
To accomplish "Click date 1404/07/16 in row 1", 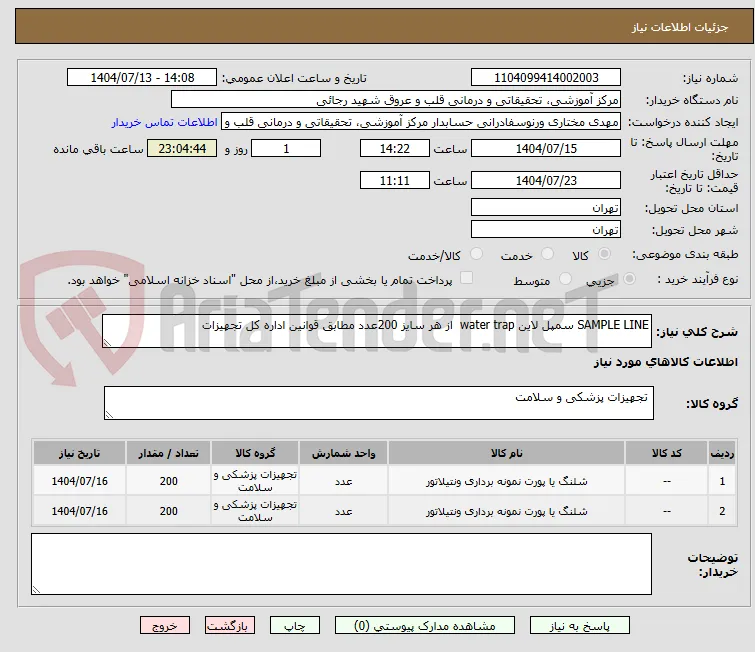I will tap(79, 481).
